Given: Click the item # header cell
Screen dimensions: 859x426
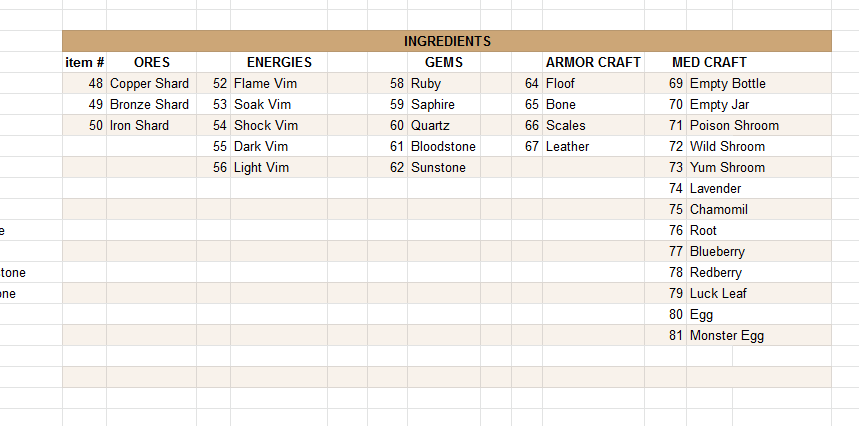Looking at the screenshot, I should (84, 62).
